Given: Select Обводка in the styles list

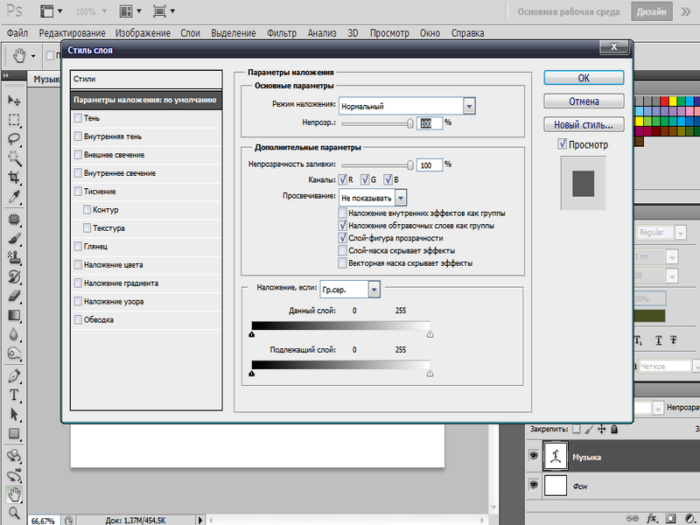Looking at the screenshot, I should (x=99, y=319).
